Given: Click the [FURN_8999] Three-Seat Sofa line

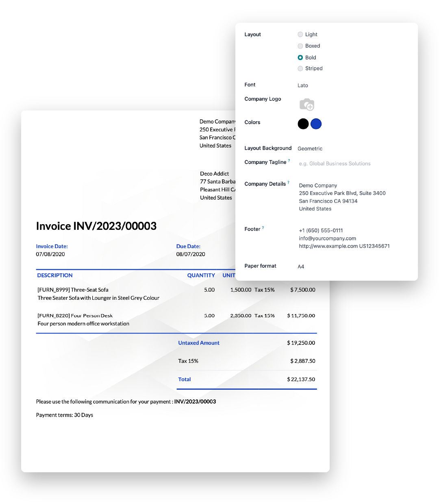Looking at the screenshot, I should click(73, 290).
